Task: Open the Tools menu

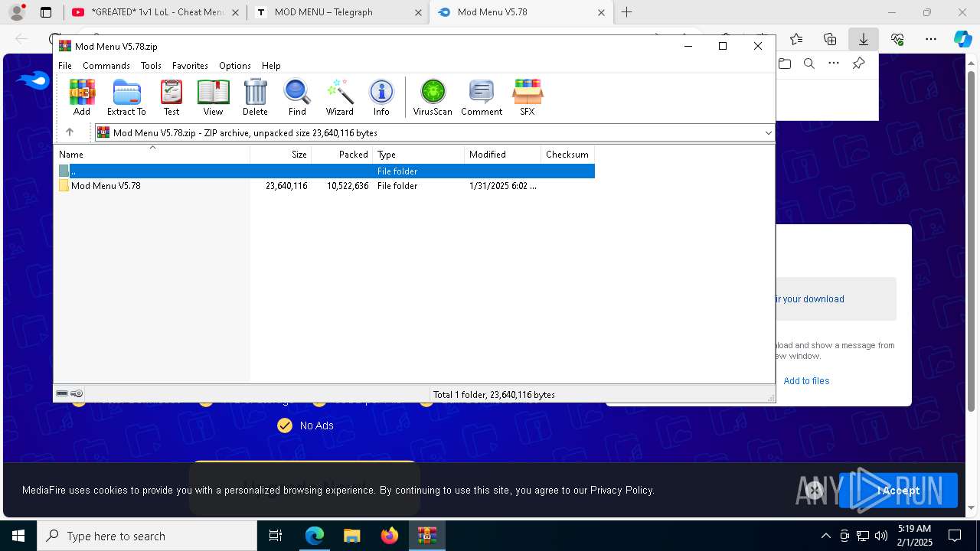Action: click(151, 66)
